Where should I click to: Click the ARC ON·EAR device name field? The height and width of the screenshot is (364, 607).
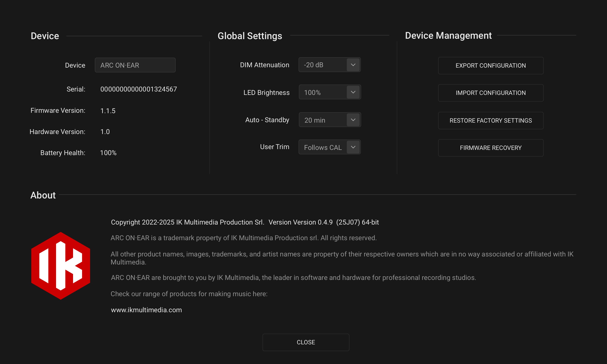point(135,65)
